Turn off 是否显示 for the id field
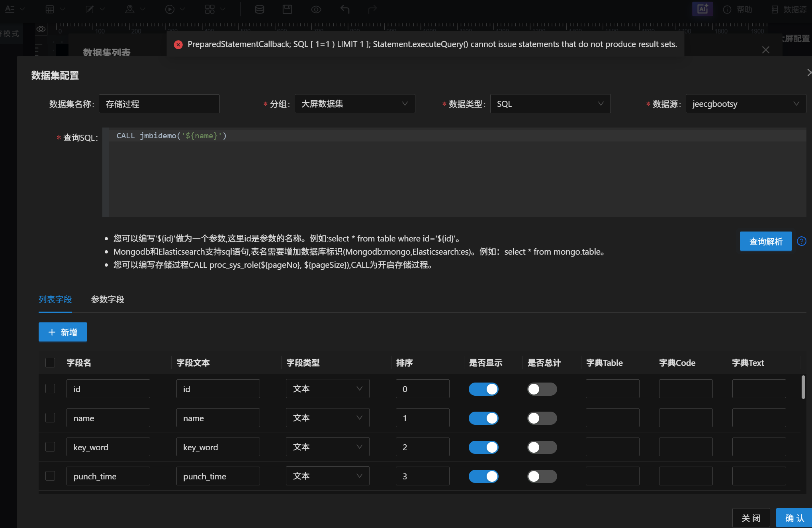 click(x=483, y=389)
